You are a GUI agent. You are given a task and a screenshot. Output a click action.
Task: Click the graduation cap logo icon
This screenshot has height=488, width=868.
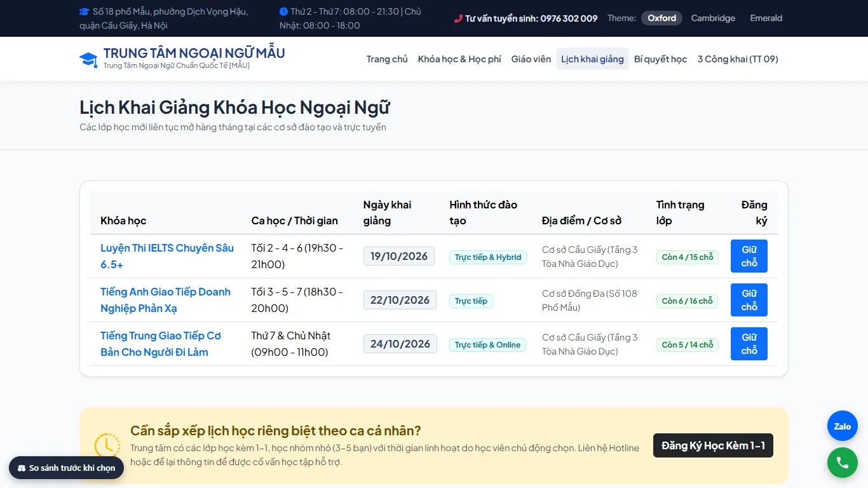88,59
